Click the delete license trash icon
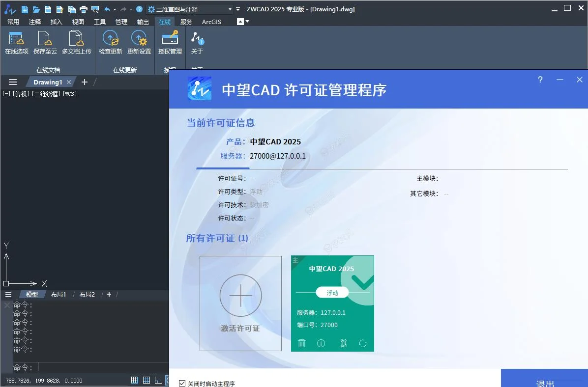 [x=302, y=343]
